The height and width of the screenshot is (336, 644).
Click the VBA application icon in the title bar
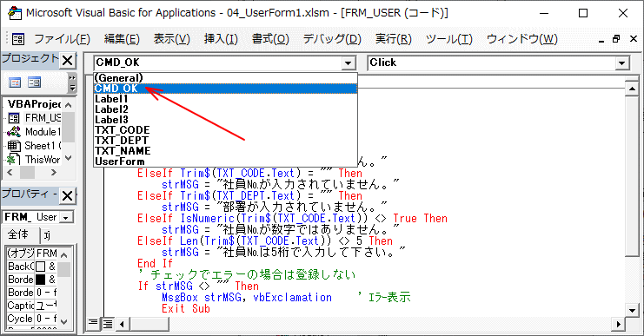pyautogui.click(x=15, y=13)
